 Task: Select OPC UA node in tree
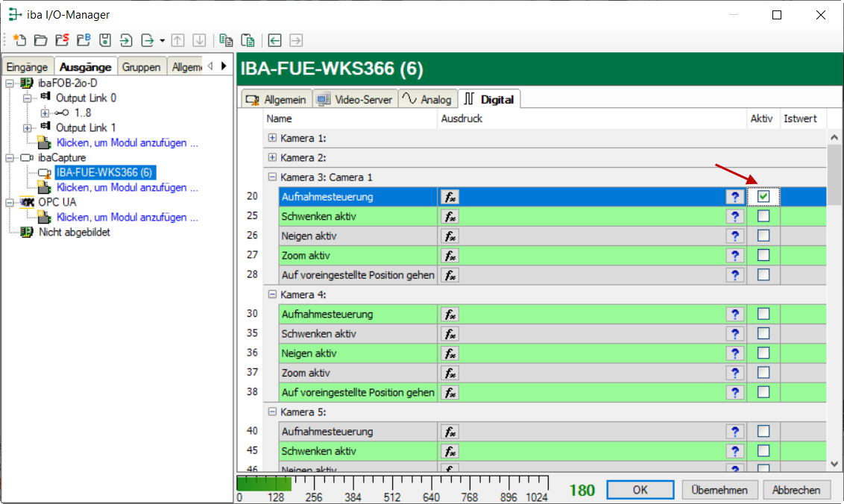(x=57, y=202)
